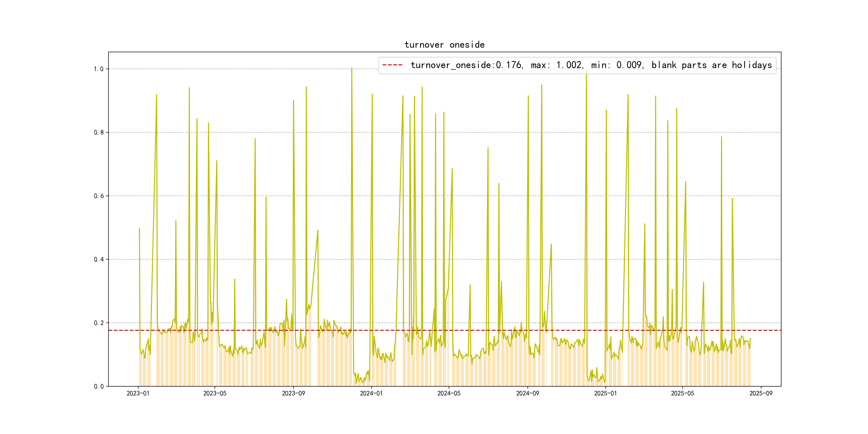
Task: Click the 2024-05 x-axis tick label
Action: point(449,394)
